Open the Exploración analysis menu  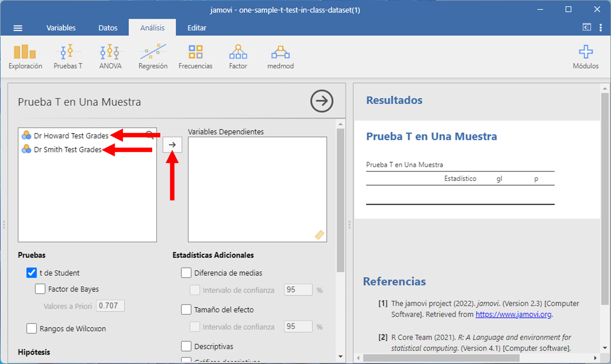[25, 57]
